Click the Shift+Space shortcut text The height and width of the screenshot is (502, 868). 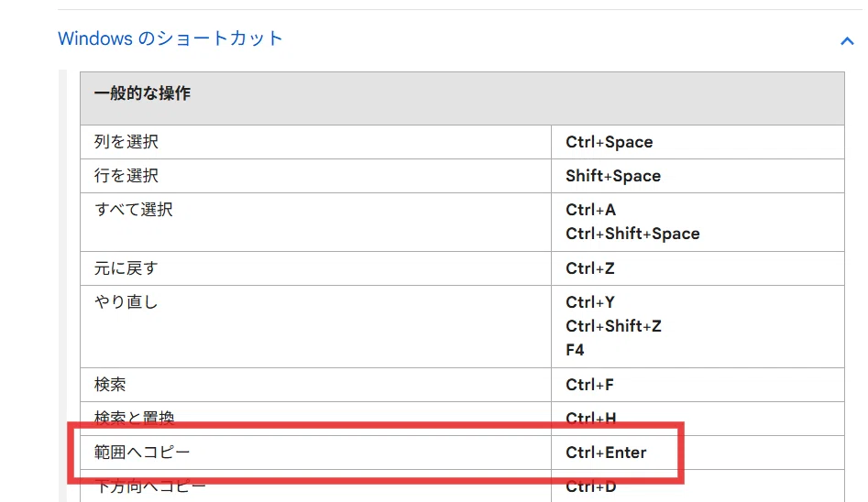pyautogui.click(x=613, y=176)
